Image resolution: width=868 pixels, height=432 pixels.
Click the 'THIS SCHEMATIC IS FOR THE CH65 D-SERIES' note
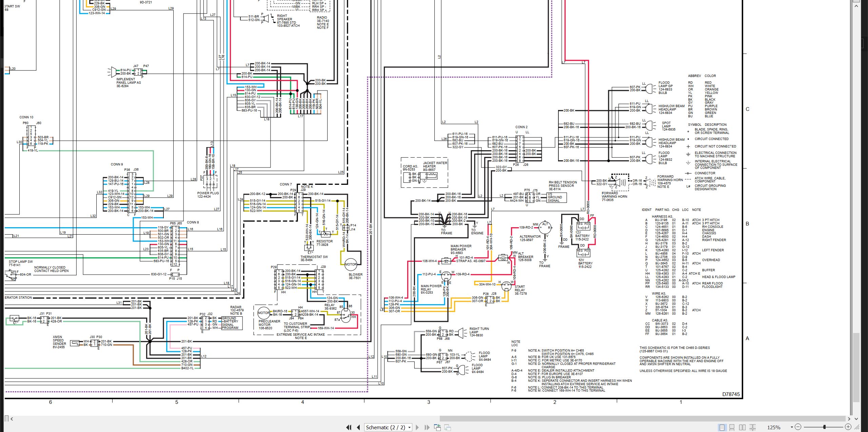coord(674,350)
